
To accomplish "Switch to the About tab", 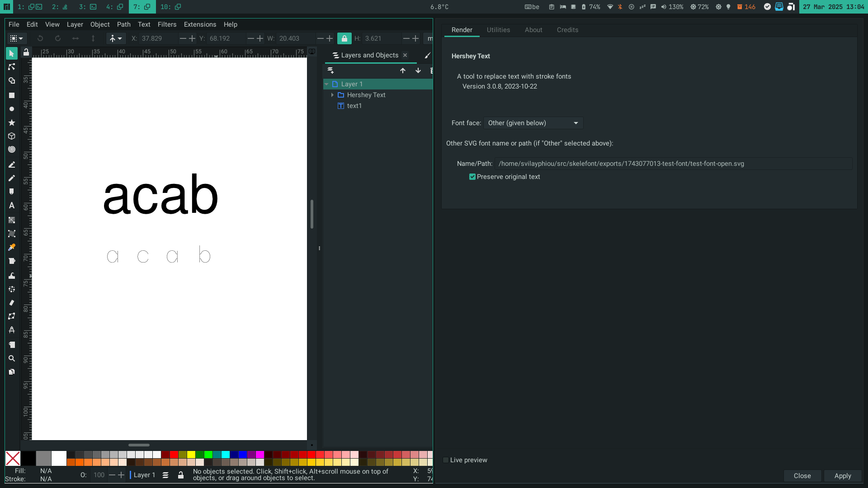I will tap(533, 30).
